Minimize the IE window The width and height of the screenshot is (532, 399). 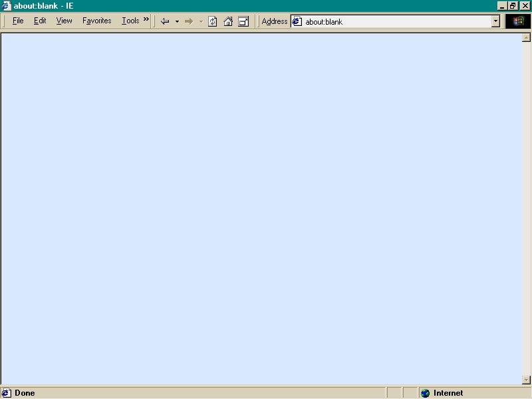click(x=502, y=6)
